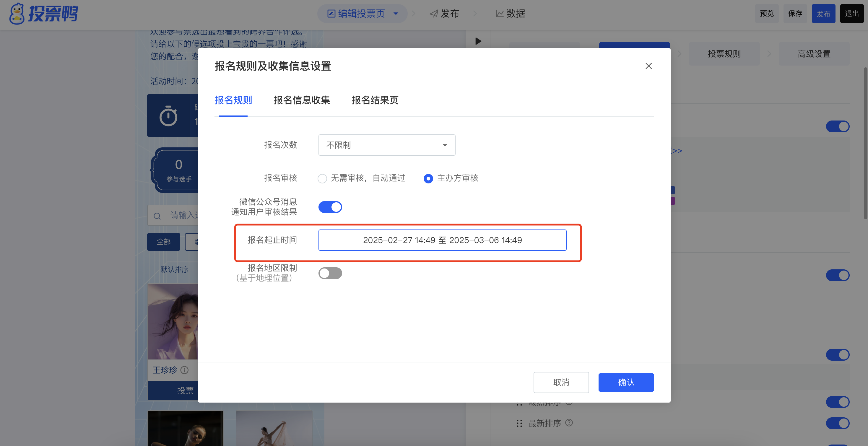Click the 取消 button
The height and width of the screenshot is (446, 868).
561,382
